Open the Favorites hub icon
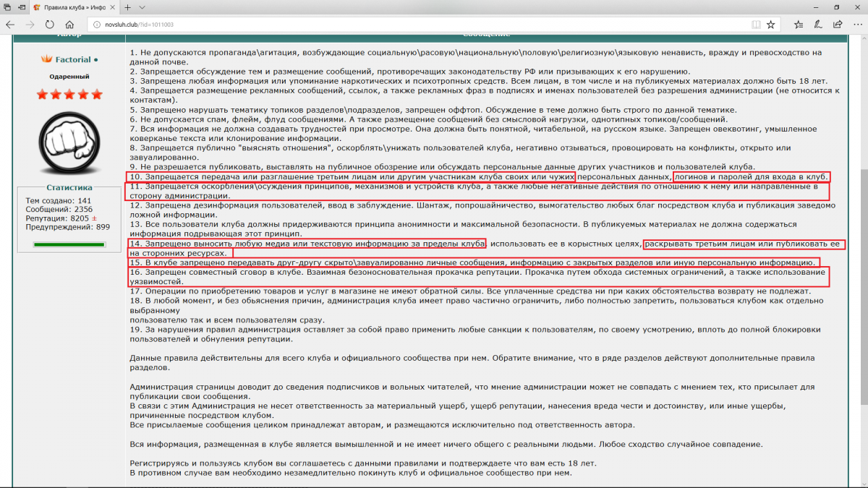 point(799,24)
